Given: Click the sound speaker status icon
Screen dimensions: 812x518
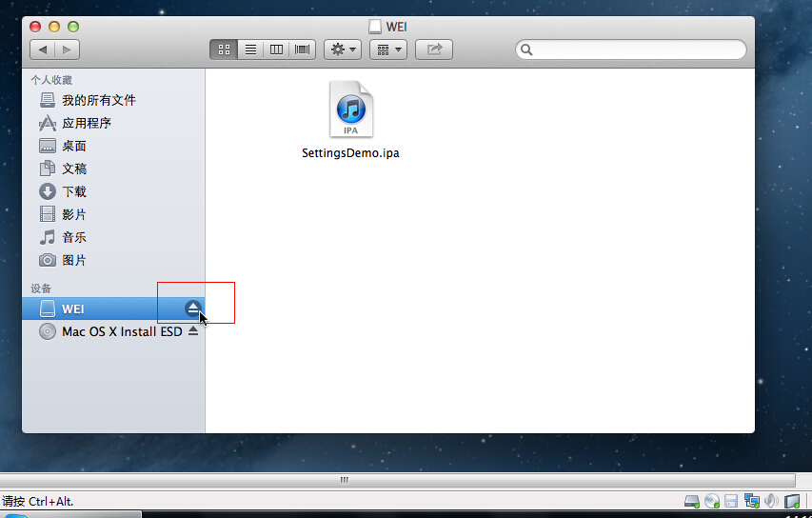Looking at the screenshot, I should click(771, 501).
